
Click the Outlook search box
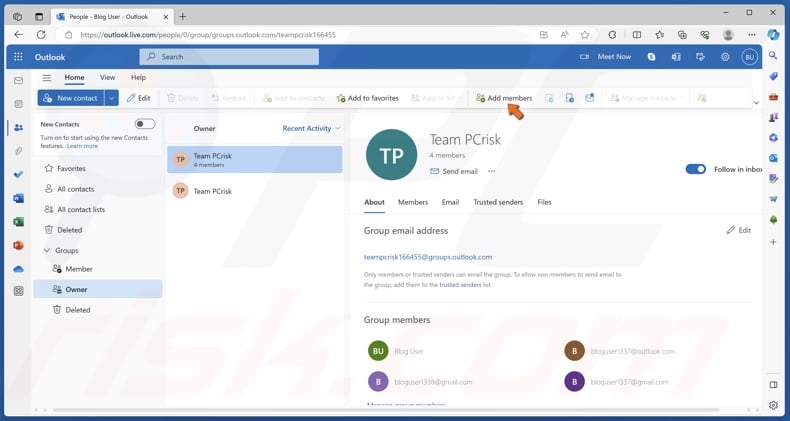point(229,57)
